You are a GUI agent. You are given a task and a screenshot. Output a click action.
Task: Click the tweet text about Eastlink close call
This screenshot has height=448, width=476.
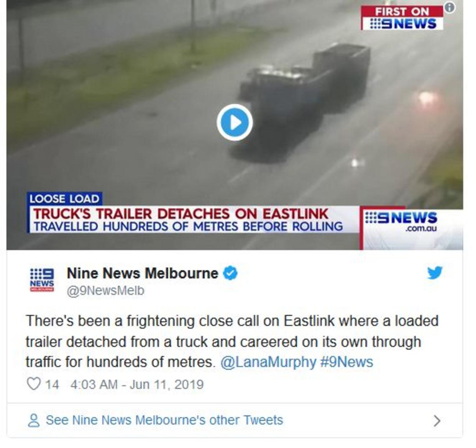coord(232,341)
